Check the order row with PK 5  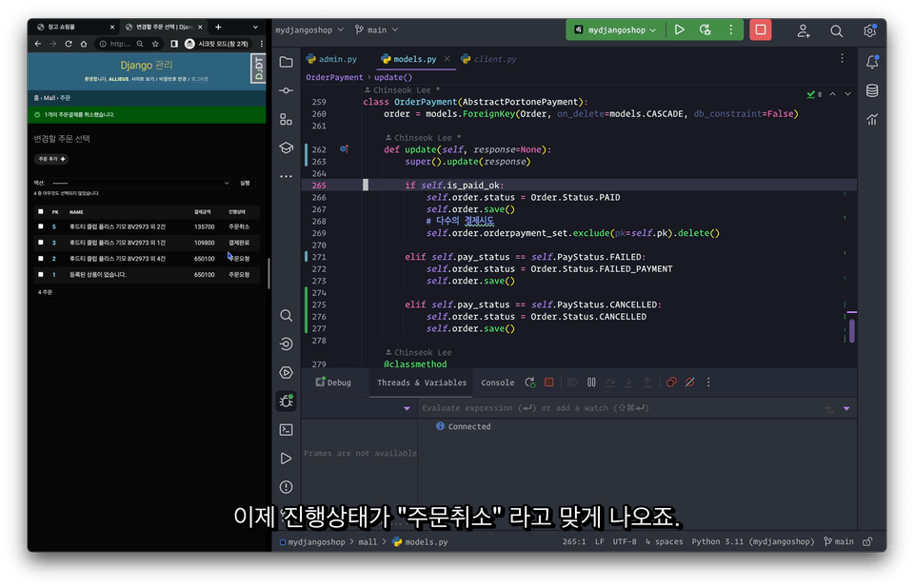tap(40, 226)
